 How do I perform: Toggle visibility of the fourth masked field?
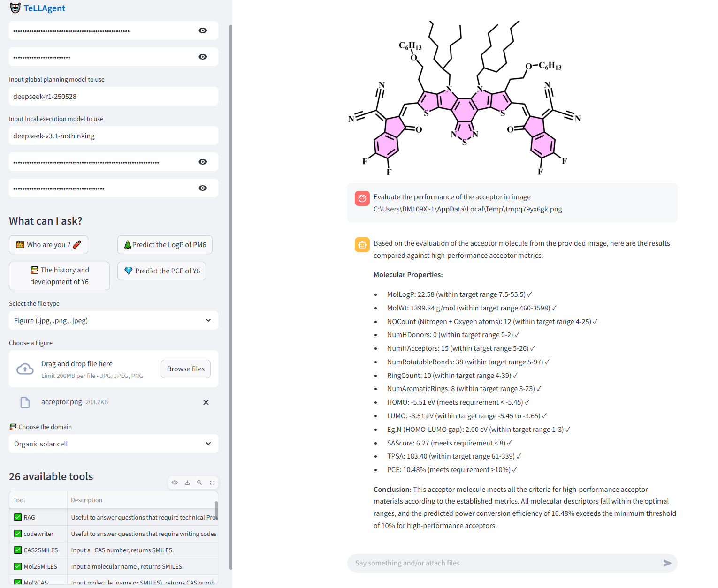click(x=203, y=188)
